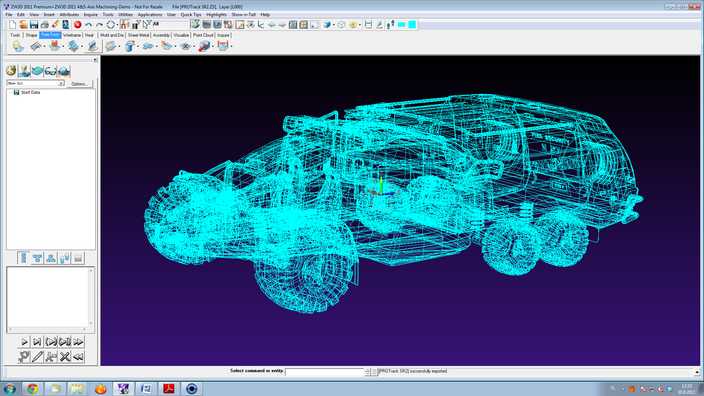Open dropdown arrow next to red dimension tool
This screenshot has width=704, height=396.
(x=231, y=46)
